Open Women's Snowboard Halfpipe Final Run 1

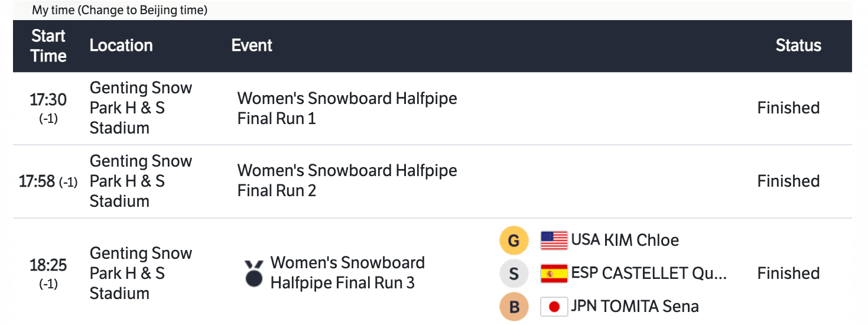coord(347,108)
